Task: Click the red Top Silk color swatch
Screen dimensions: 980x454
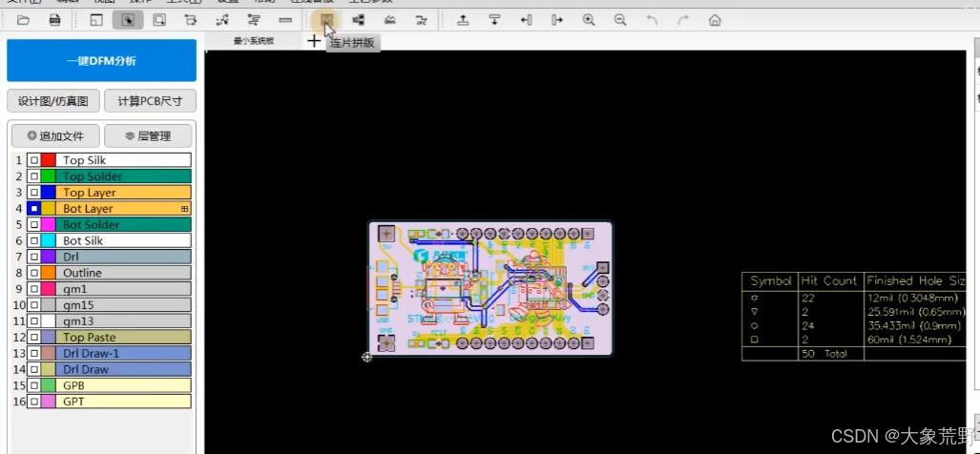Action: (48, 160)
